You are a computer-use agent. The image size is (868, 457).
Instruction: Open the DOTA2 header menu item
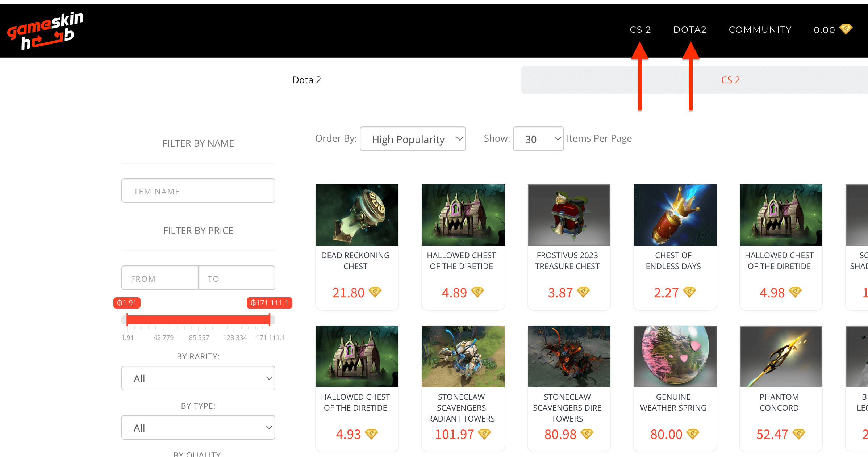690,30
